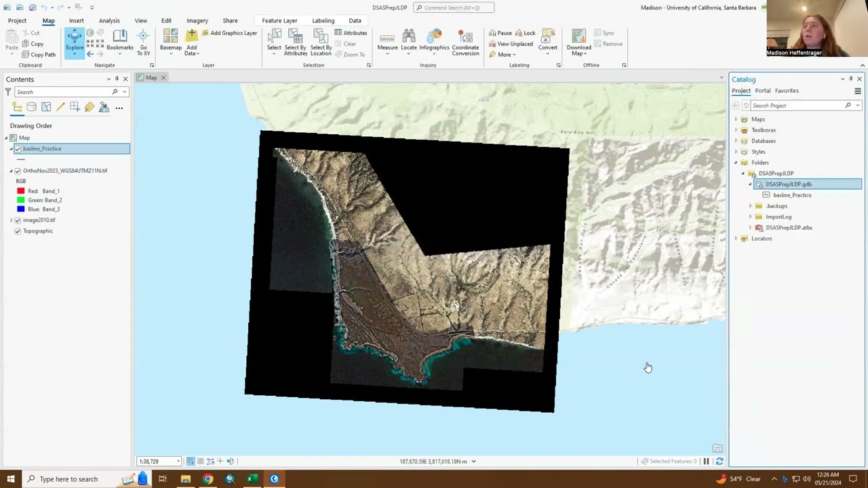Image resolution: width=868 pixels, height=488 pixels.
Task: Click Lock in the Labeling group
Action: pos(525,33)
